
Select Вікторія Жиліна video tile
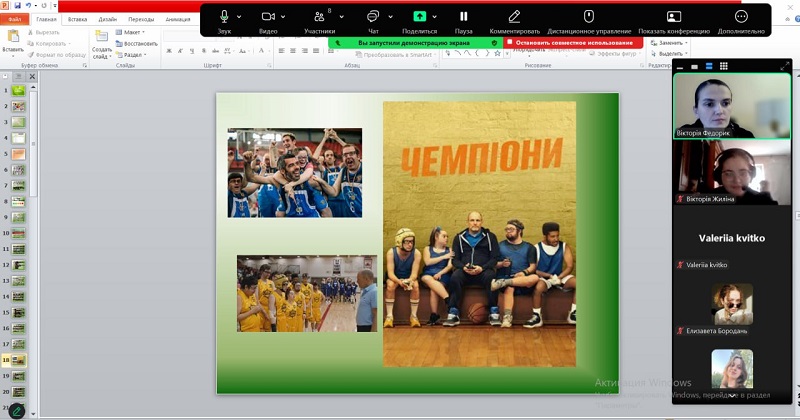pos(732,172)
